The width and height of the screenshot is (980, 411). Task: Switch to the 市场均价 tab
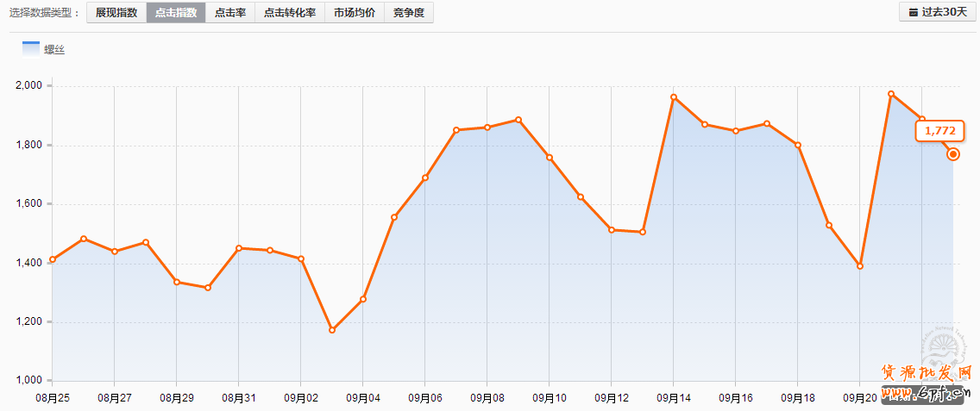click(x=354, y=13)
